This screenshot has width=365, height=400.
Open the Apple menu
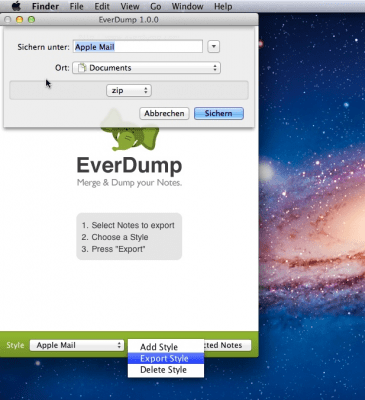tap(16, 6)
